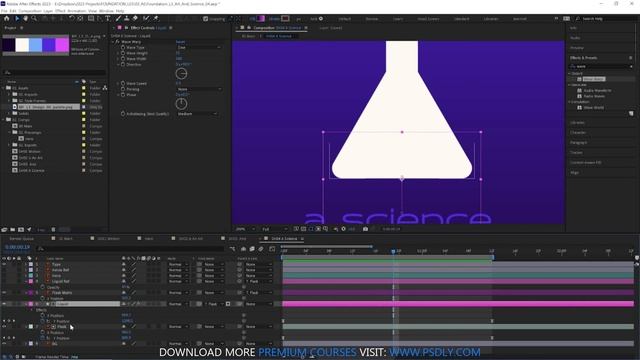
Task: Reset the Wave Warp effect
Action: (180, 42)
